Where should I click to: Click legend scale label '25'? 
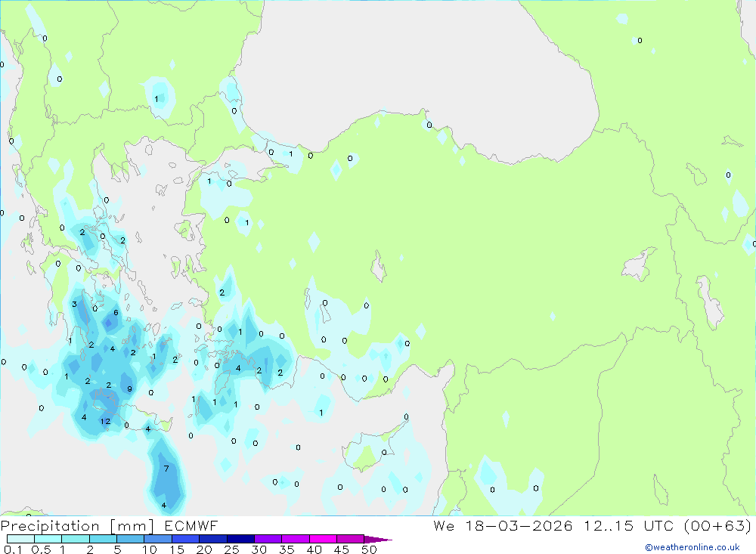pyautogui.click(x=232, y=549)
